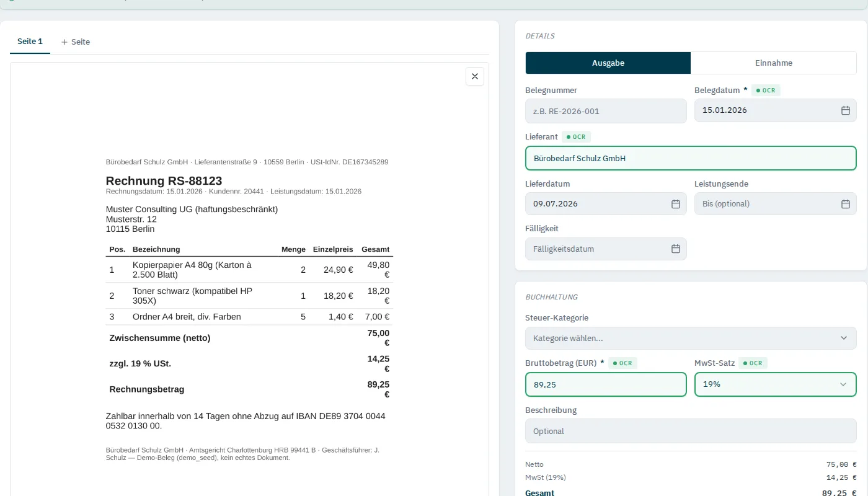
Task: Click the 'Pos.' column header
Action: point(117,249)
